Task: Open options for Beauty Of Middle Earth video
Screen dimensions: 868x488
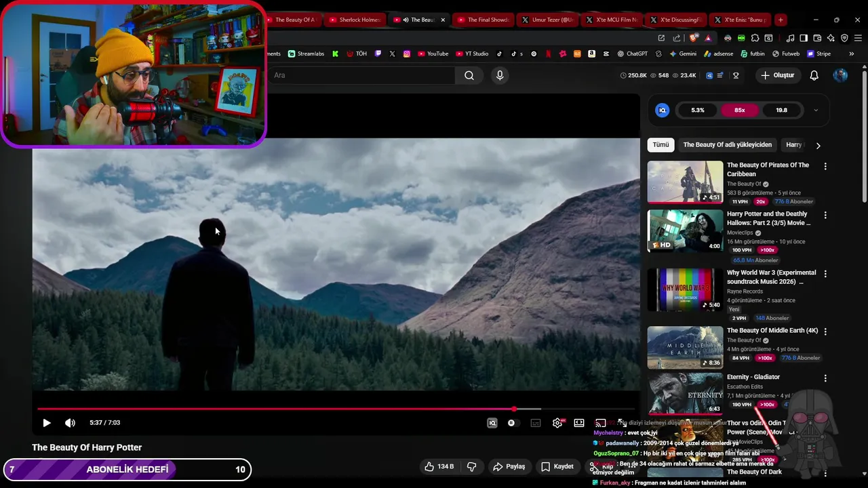Action: 825,331
